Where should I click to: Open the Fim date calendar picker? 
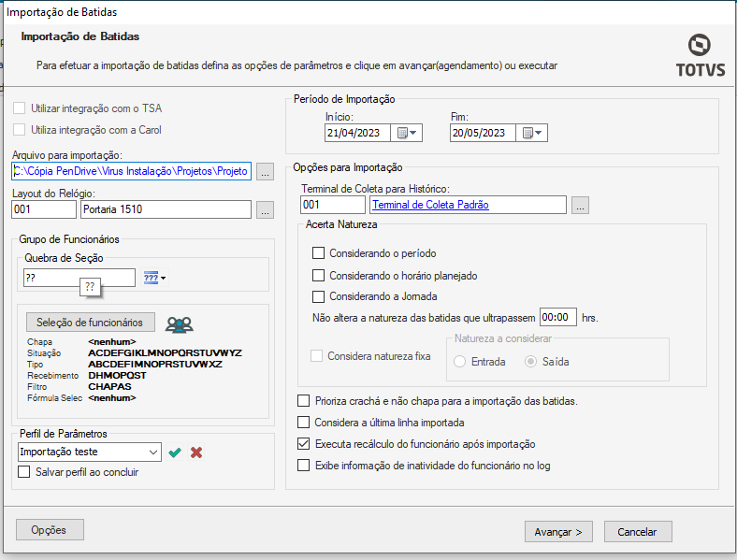tap(533, 133)
